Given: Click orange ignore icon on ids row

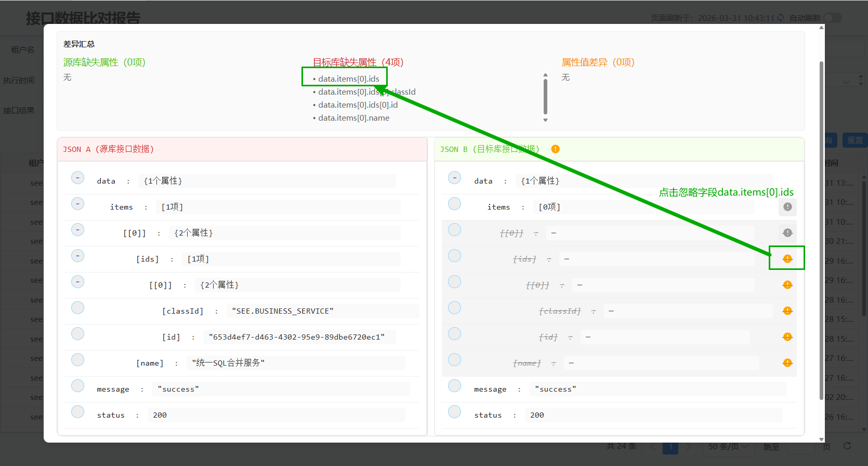Looking at the screenshot, I should coord(787,259).
